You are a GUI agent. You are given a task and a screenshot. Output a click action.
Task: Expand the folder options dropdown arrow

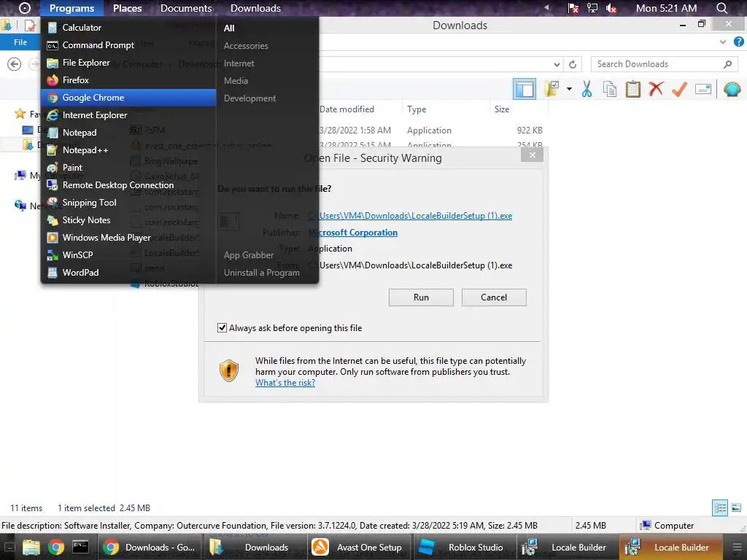click(569, 89)
